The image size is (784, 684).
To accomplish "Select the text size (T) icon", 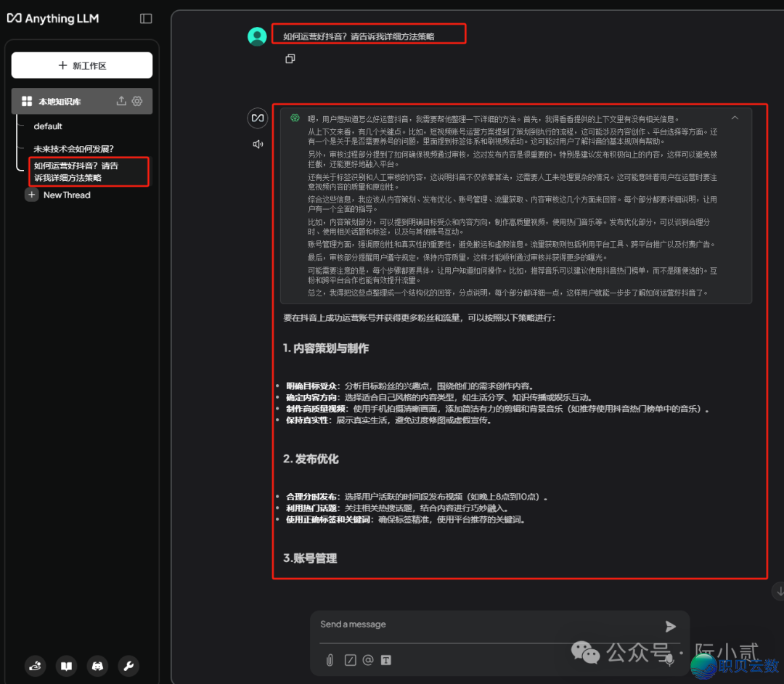I will (x=385, y=661).
